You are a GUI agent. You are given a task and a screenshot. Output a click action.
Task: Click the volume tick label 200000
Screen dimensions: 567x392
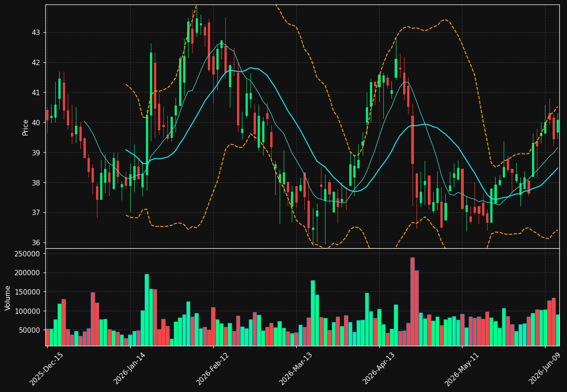(28, 273)
